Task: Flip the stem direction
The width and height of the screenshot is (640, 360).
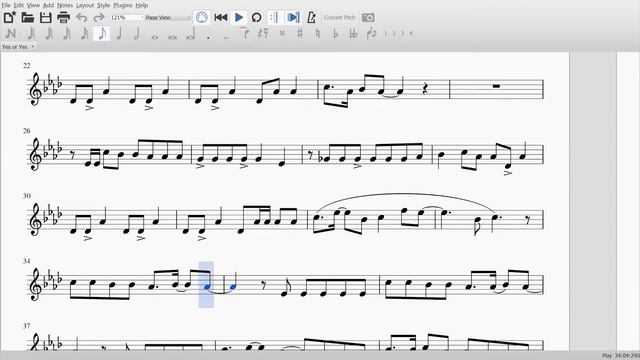Action: [371, 33]
